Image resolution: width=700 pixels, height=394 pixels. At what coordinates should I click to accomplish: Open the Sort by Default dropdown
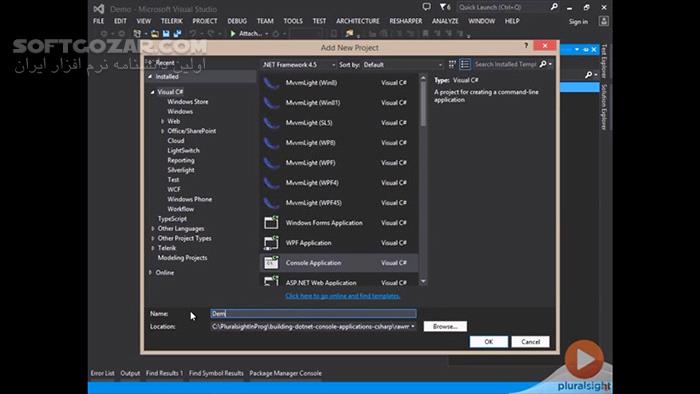(x=402, y=65)
